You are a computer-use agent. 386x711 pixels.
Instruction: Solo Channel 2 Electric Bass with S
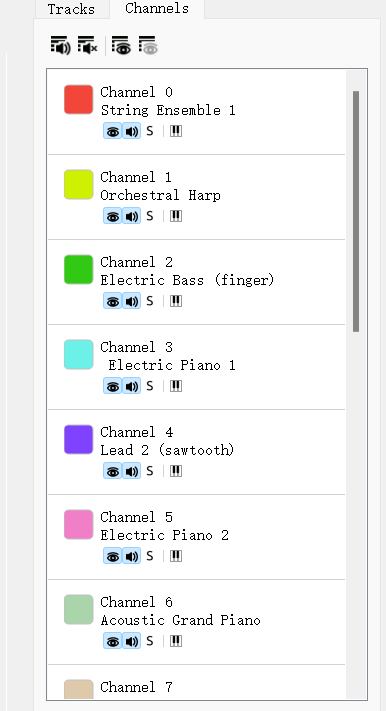150,302
